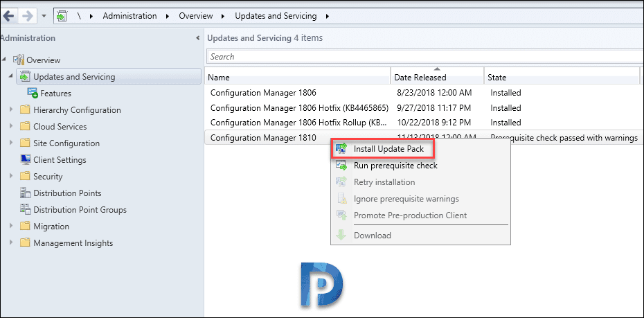Expand the Site Configuration folder
The width and height of the screenshot is (644, 318).
tap(11, 143)
